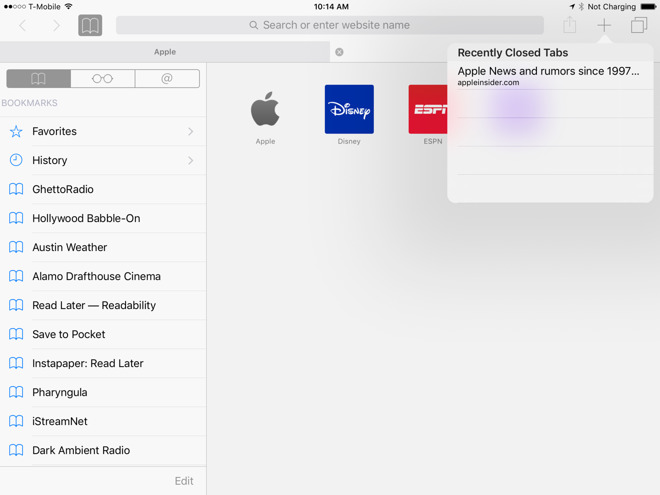Open the Apple favorite icon
This screenshot has height=495, width=660.
click(x=265, y=109)
